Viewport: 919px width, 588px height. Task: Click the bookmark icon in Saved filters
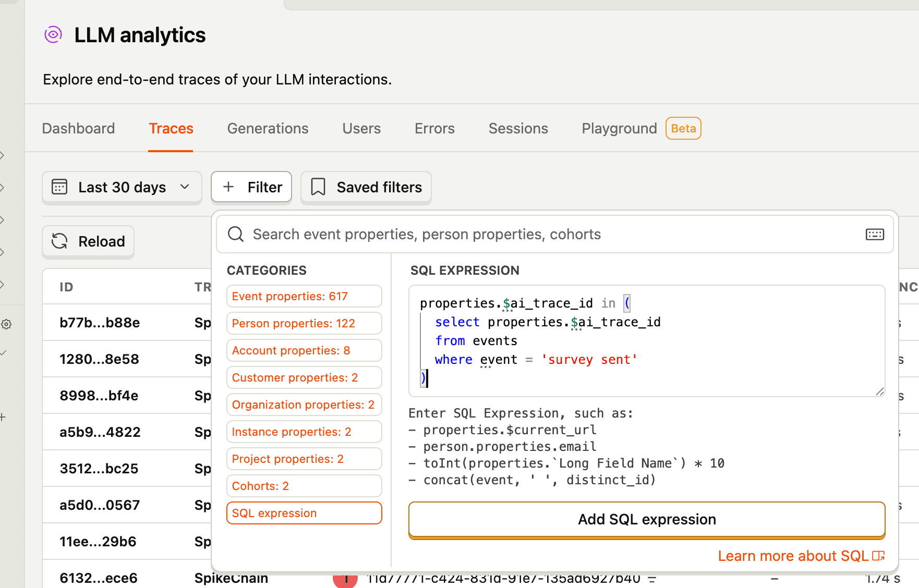(319, 187)
